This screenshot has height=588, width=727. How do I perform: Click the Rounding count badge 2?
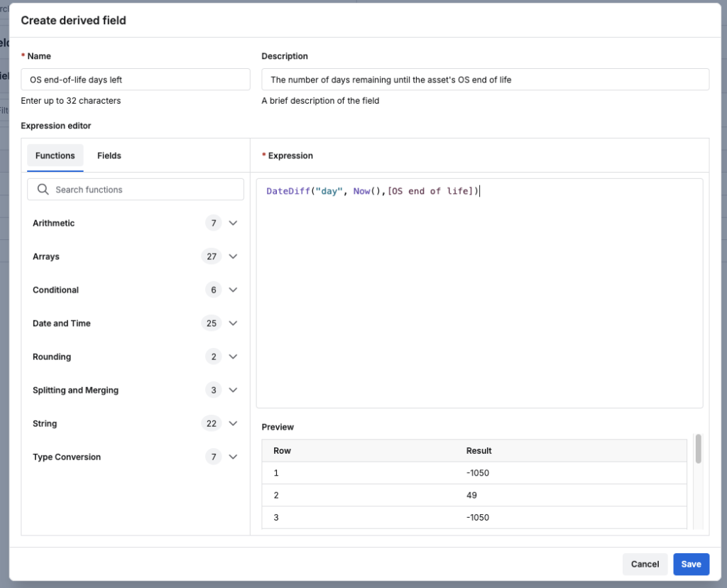click(213, 356)
